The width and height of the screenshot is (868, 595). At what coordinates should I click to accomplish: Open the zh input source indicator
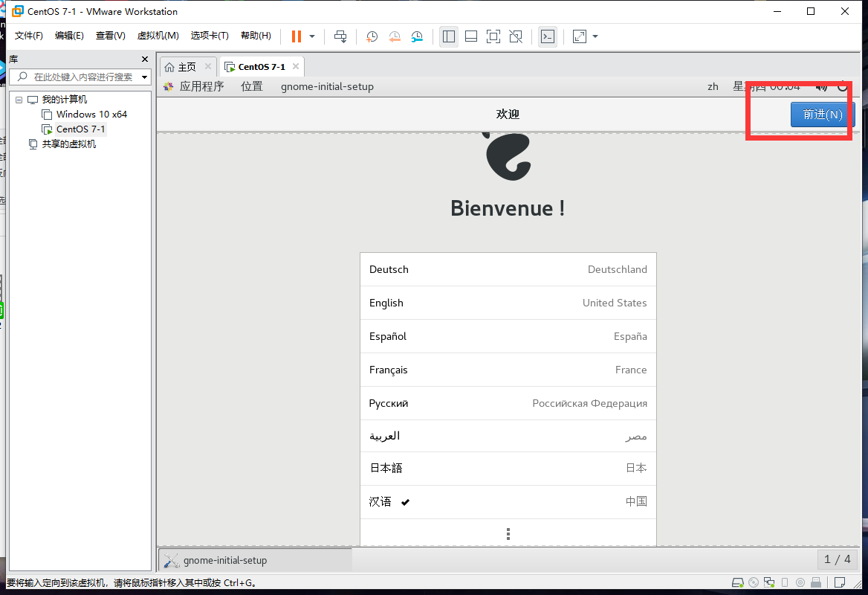[713, 86]
